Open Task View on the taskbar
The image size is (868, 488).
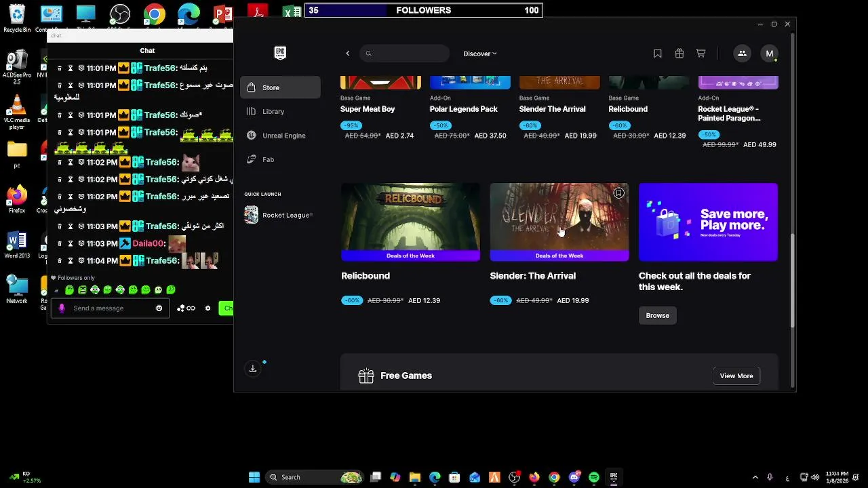pyautogui.click(x=376, y=477)
